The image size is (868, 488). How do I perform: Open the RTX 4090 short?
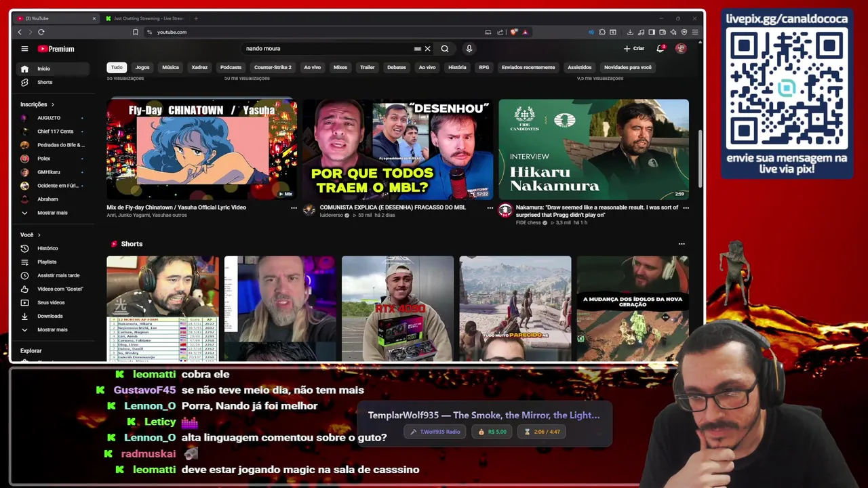point(397,308)
